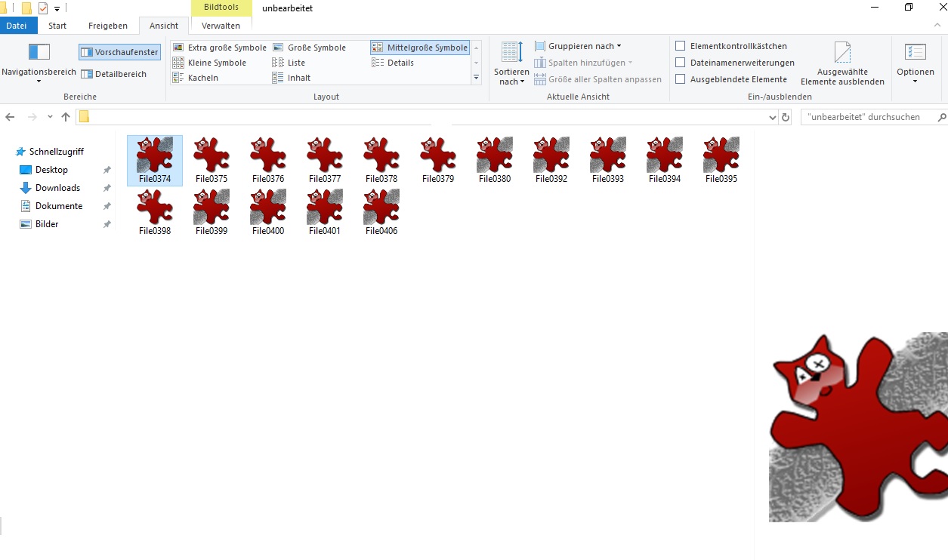This screenshot has width=948, height=560.
Task: Switch to the Freigeben ribbon tab
Action: pos(107,26)
